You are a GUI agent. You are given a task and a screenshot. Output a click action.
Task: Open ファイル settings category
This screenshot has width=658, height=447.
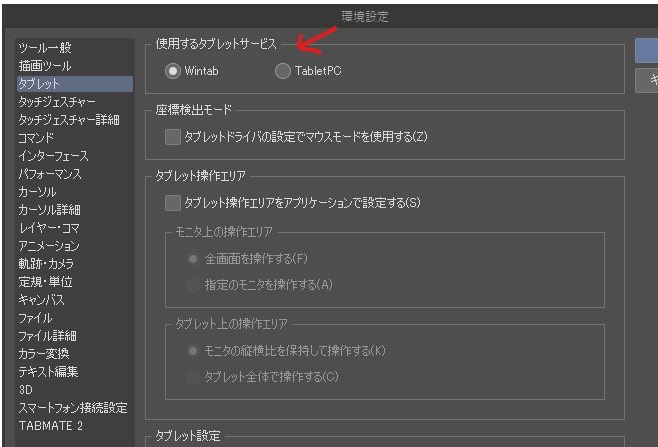75,318
